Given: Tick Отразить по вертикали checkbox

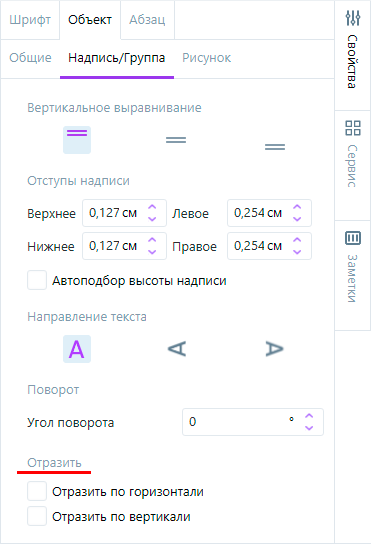Looking at the screenshot, I should 37,516.
